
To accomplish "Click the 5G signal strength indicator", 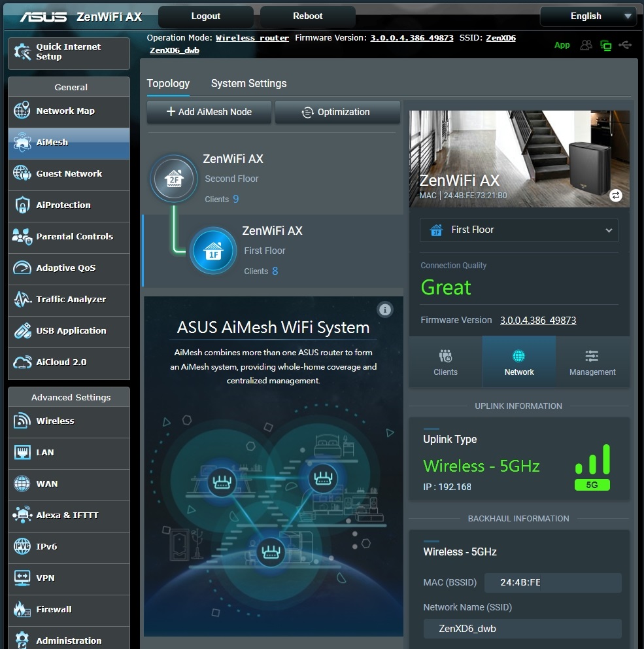I will point(592,468).
